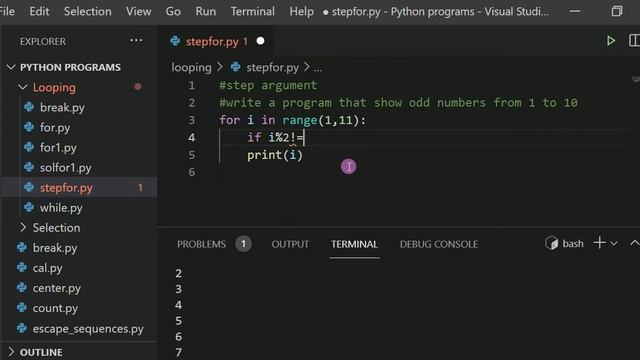Click the Python icon beside count.py

[x=22, y=308]
